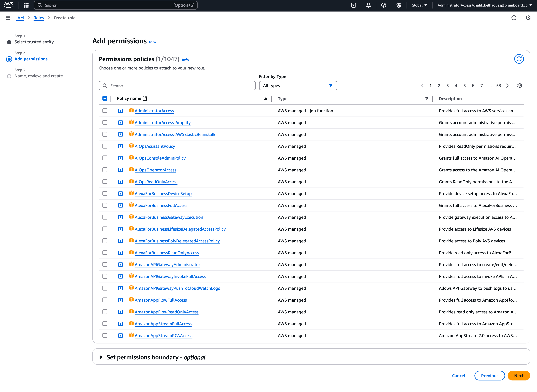Expand AIOpsAssistantPolicy row details
The image size is (537, 392).
[121, 146]
